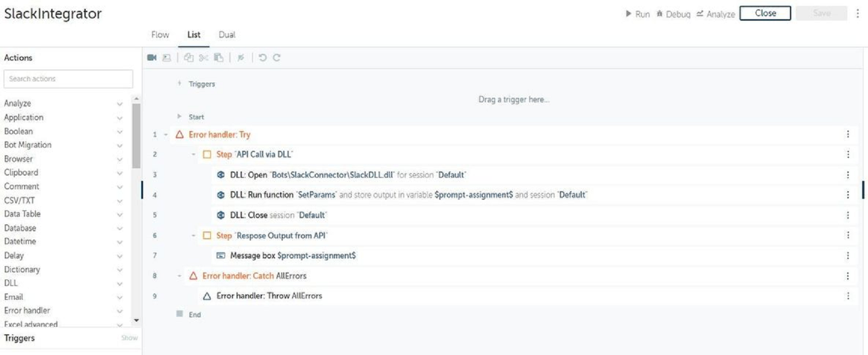
Task: Run the SlackIntegrator bot
Action: (x=637, y=14)
